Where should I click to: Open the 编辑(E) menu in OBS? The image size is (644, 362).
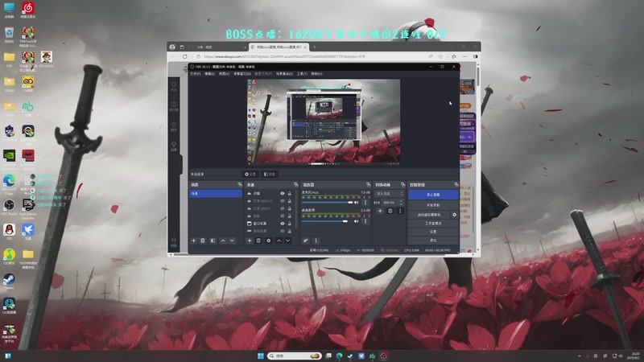(210, 74)
